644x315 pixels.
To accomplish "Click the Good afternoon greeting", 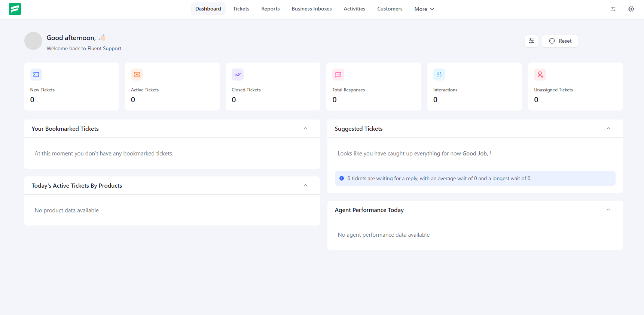I will click(71, 38).
